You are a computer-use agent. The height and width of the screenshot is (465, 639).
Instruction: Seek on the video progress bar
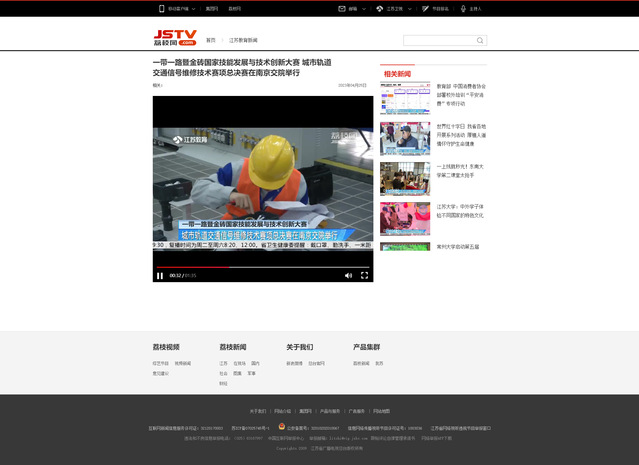coord(262,266)
